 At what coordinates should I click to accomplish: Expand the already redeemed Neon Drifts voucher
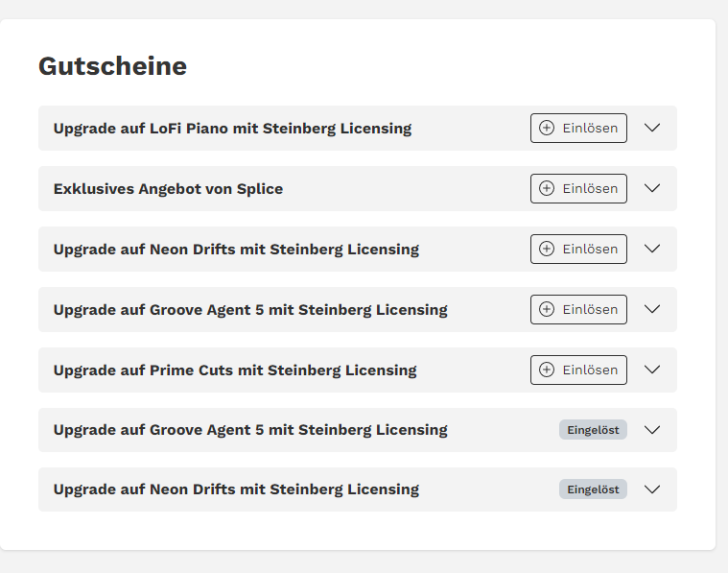coord(652,489)
